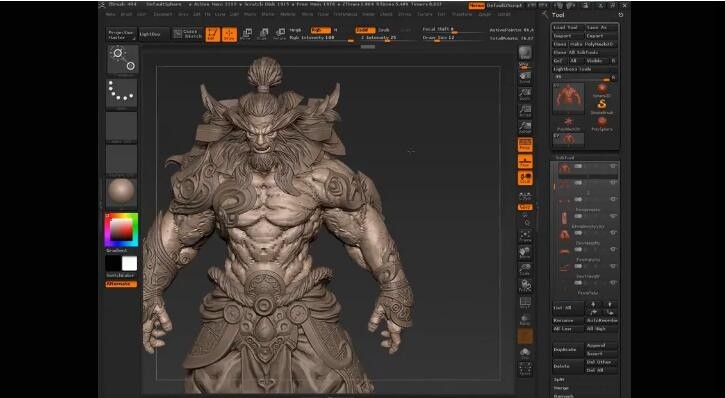Hide the top SubTool via eye icon
The image size is (725, 398).
[613, 166]
